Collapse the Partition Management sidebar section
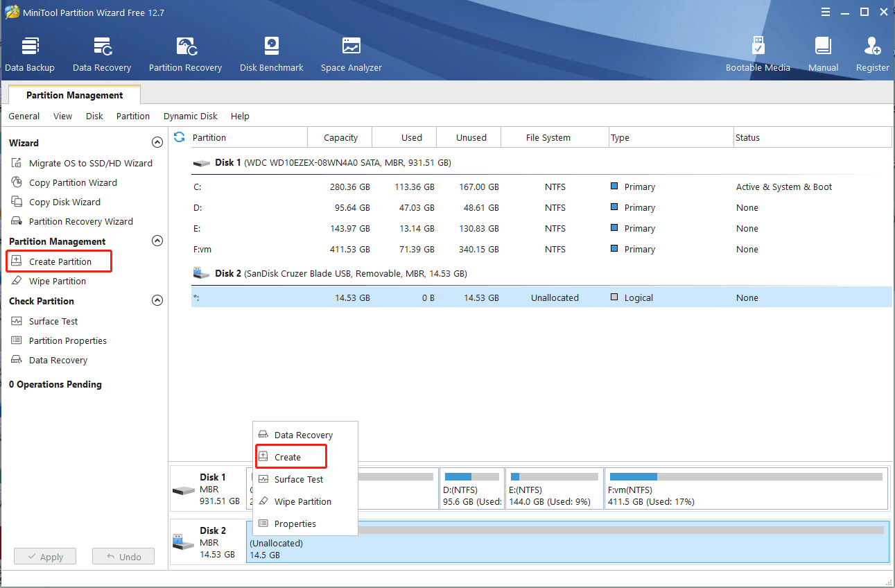Image resolution: width=895 pixels, height=588 pixels. pyautogui.click(x=157, y=241)
